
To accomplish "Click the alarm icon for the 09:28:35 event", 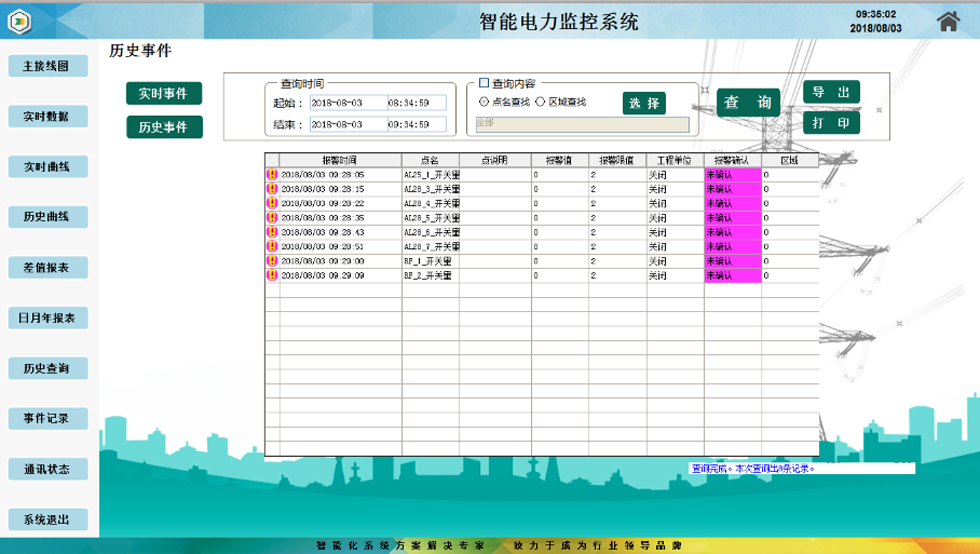I will 272,217.
